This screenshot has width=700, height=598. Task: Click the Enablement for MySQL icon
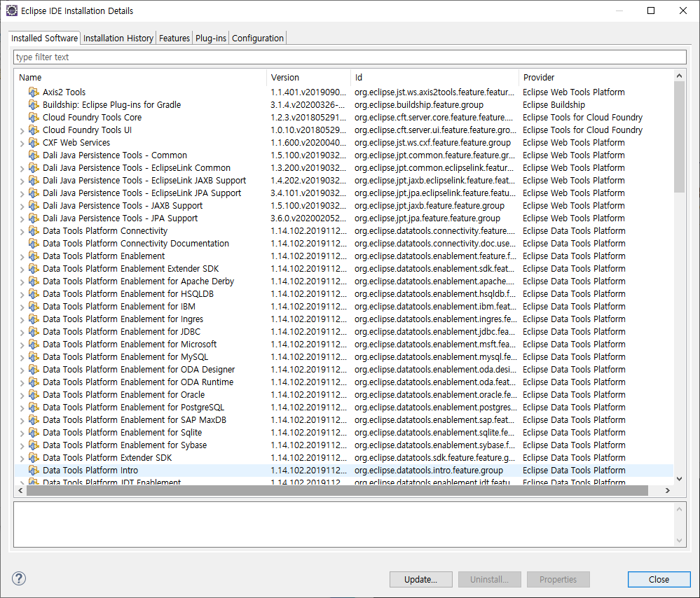point(34,357)
